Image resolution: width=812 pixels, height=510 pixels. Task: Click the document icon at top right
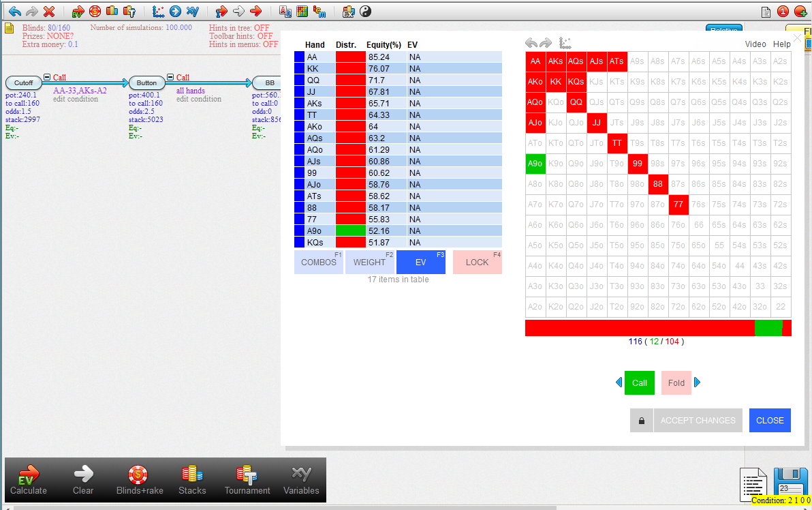click(766, 12)
